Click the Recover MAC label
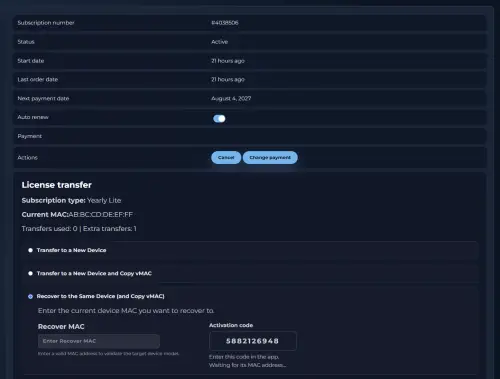The width and height of the screenshot is (500, 379). [61, 327]
